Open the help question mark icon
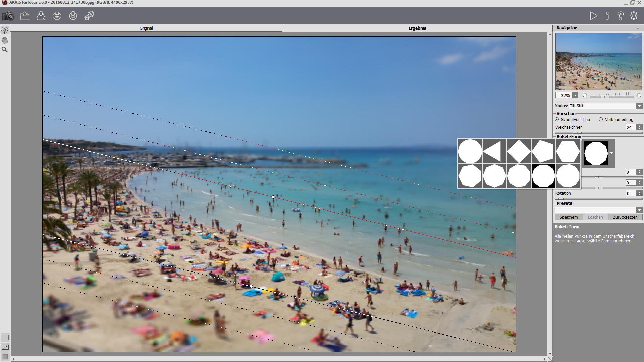The width and height of the screenshot is (644, 362). pos(621,16)
